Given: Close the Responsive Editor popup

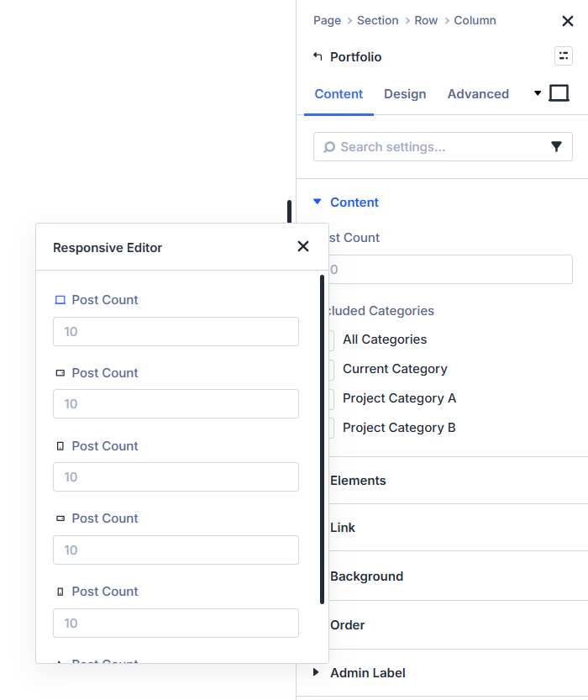Looking at the screenshot, I should click(303, 246).
